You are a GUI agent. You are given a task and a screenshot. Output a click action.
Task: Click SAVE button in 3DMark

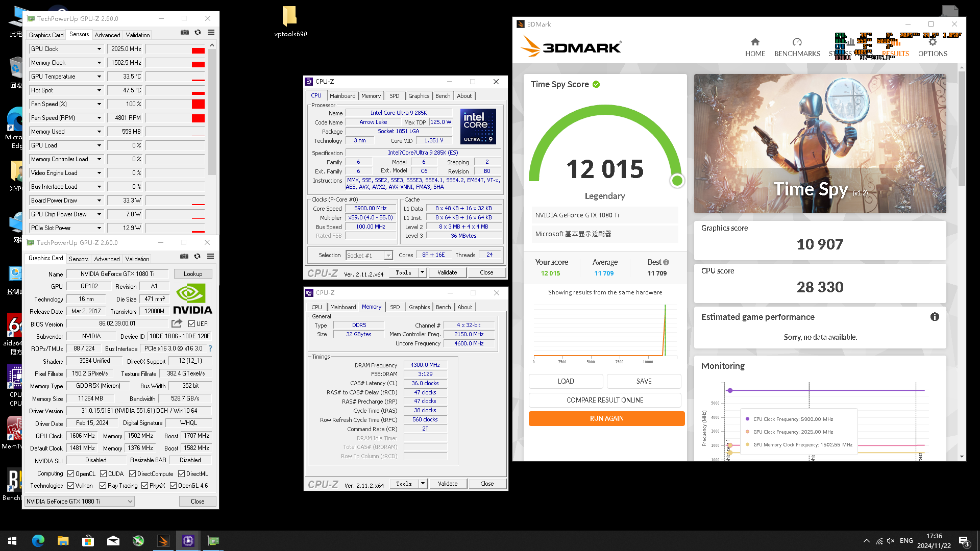click(644, 381)
